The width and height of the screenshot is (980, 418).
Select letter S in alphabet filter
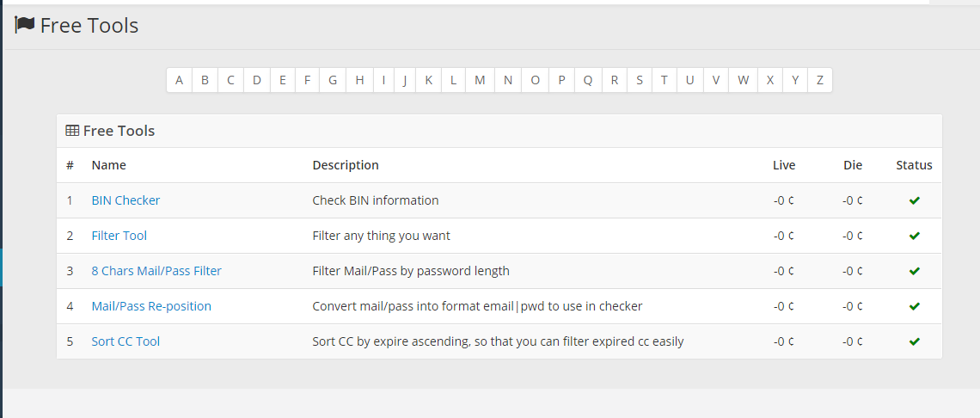pyautogui.click(x=640, y=80)
